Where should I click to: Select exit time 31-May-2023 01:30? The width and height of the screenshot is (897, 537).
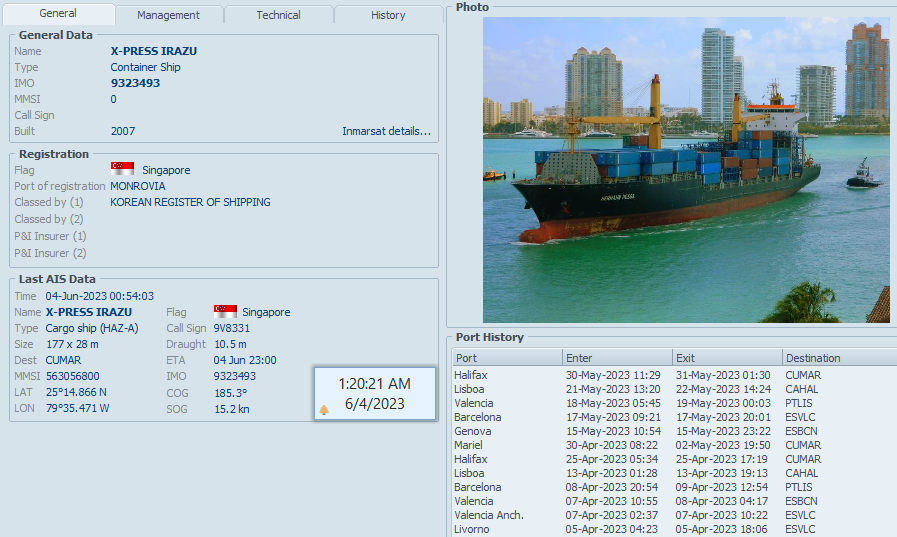723,375
